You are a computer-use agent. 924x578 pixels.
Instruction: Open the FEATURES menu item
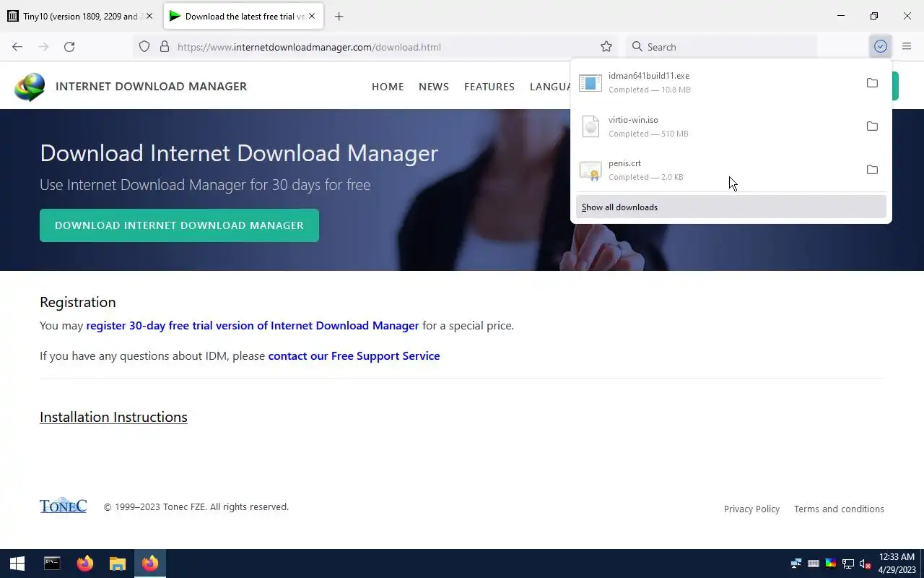(489, 87)
